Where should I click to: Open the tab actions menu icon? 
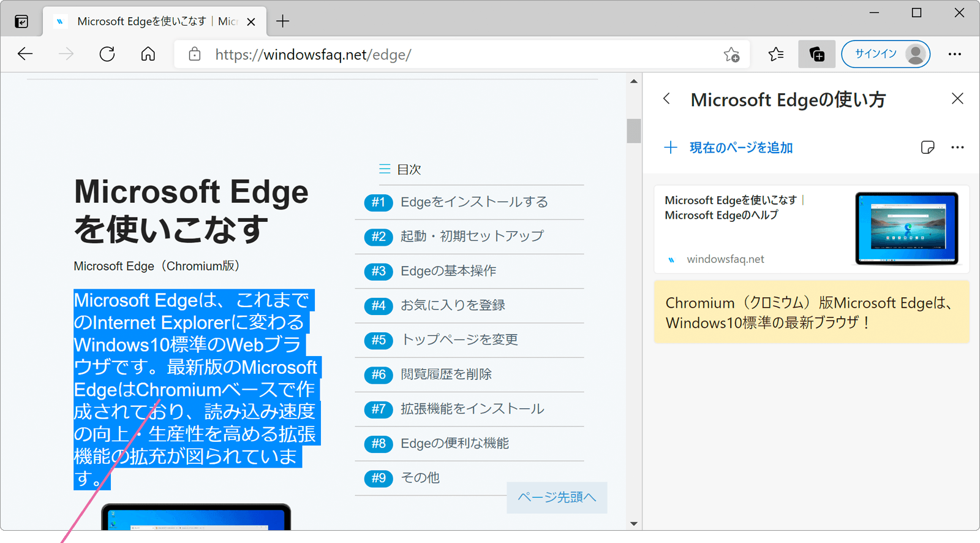coord(21,22)
